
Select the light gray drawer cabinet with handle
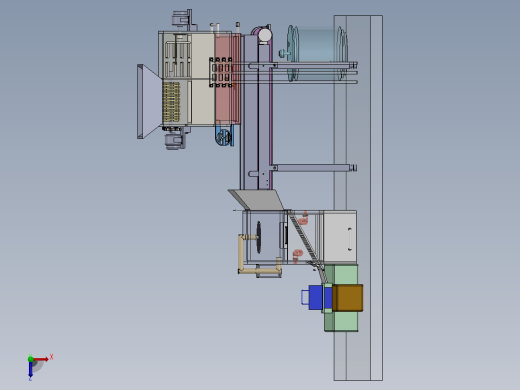coord(340,237)
